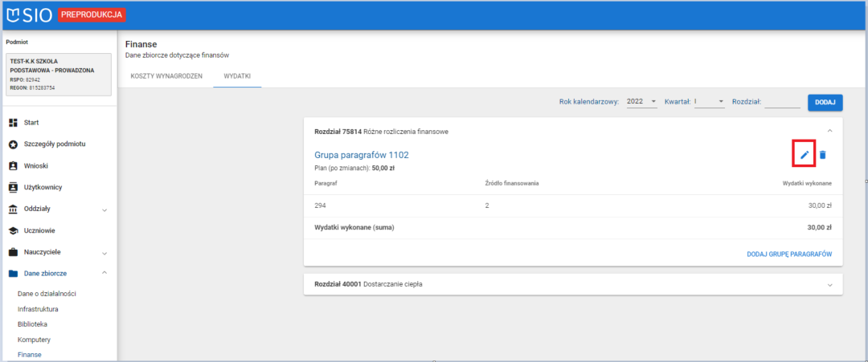Switch to Koszty wynagrodzeń tab

(x=166, y=75)
